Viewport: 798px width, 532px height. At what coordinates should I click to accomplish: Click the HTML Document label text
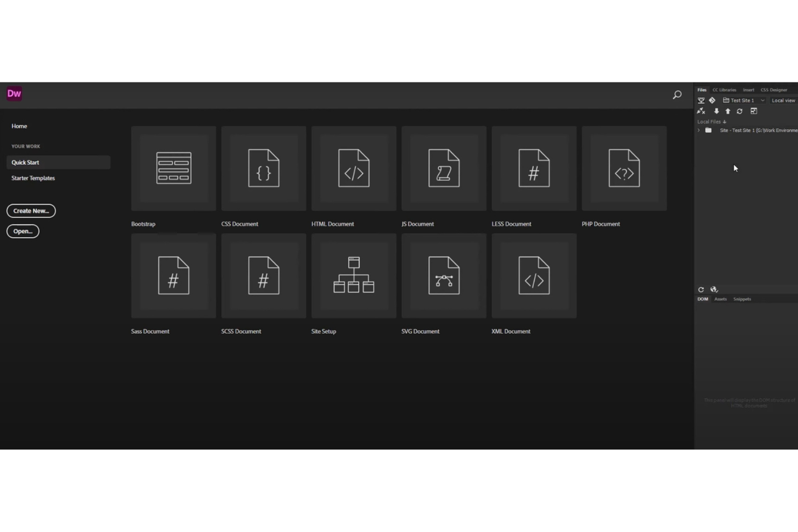click(x=333, y=224)
